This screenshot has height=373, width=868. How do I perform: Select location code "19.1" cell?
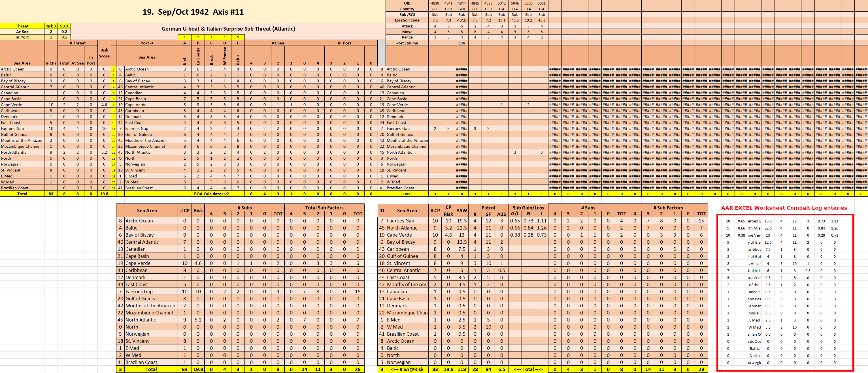point(501,20)
